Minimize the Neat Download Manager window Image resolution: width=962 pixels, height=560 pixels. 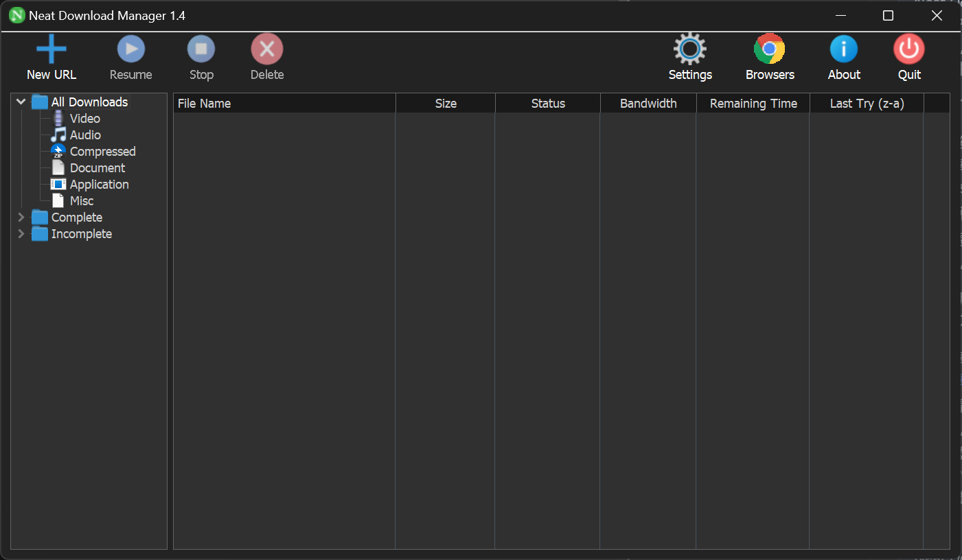tap(840, 16)
